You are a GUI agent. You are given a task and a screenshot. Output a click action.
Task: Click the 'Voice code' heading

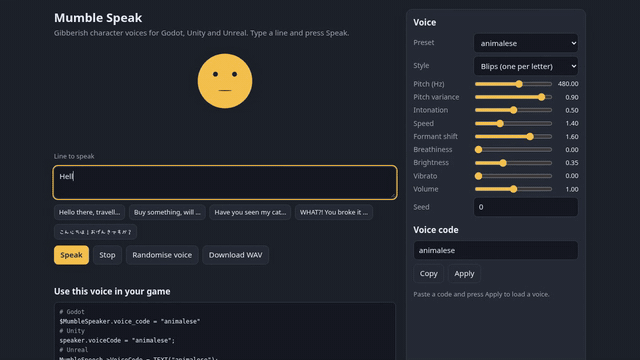(436, 230)
